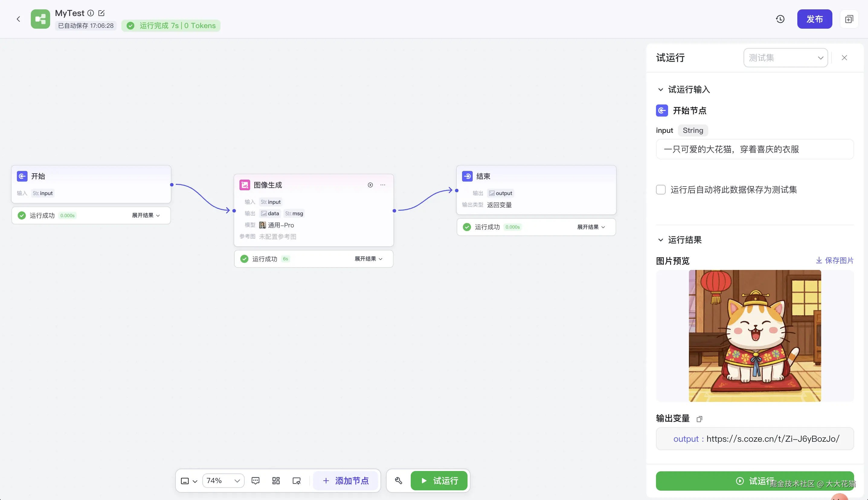Click the back arrow icon
The height and width of the screenshot is (500, 868).
click(x=18, y=19)
